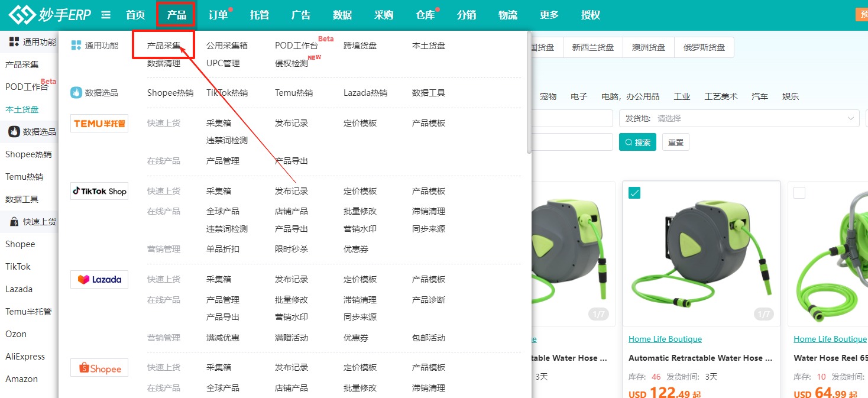Click sidebar AliExpress item

[x=25, y=357]
